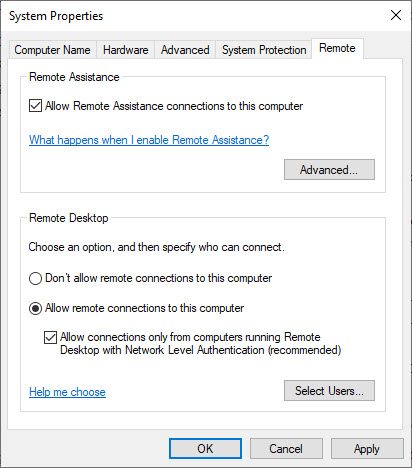Cancel the System Properties dialog

click(x=286, y=449)
